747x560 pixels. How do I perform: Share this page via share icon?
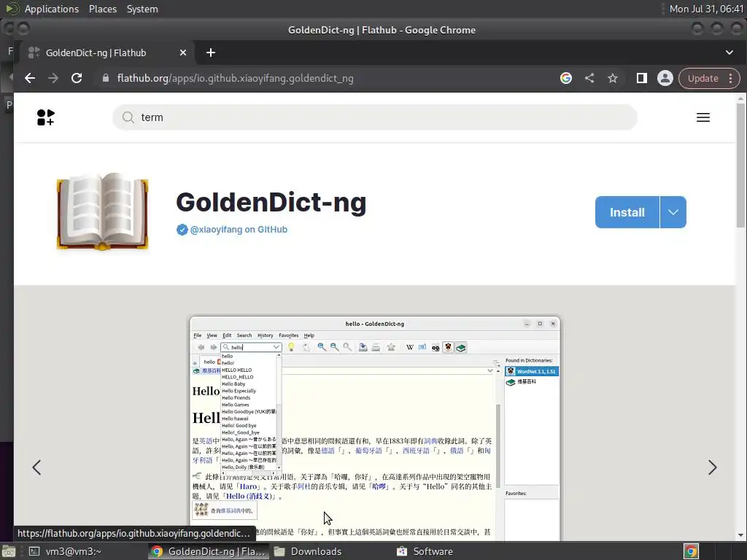pos(589,79)
